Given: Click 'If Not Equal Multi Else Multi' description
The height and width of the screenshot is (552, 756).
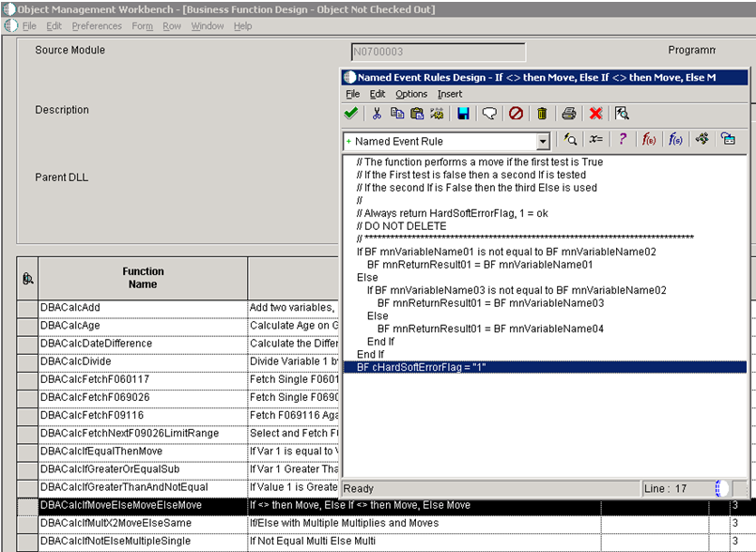Looking at the screenshot, I should (313, 542).
